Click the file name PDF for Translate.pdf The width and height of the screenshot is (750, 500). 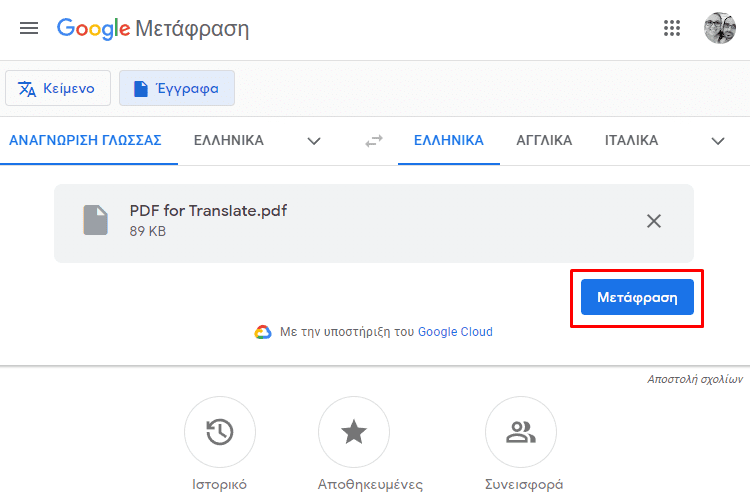click(x=208, y=211)
